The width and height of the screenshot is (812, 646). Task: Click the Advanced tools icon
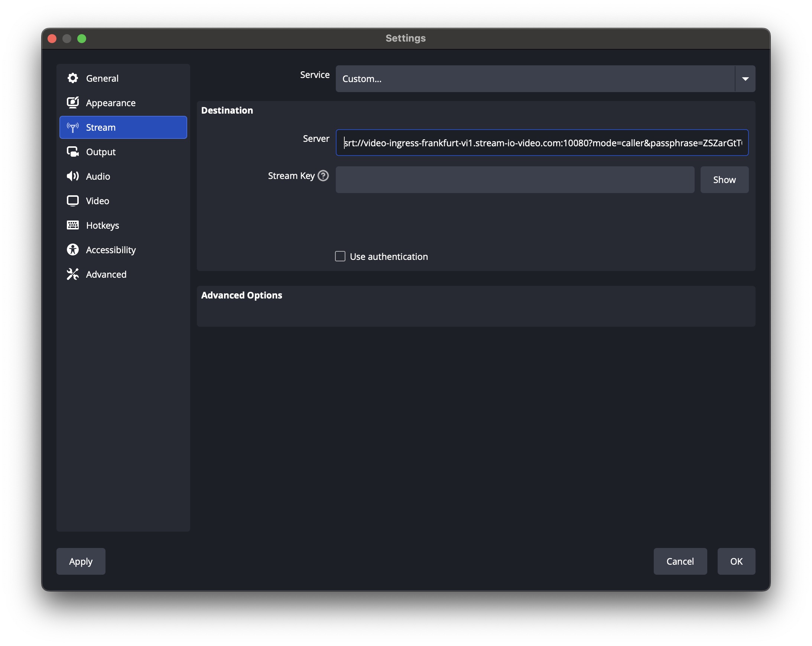tap(73, 274)
